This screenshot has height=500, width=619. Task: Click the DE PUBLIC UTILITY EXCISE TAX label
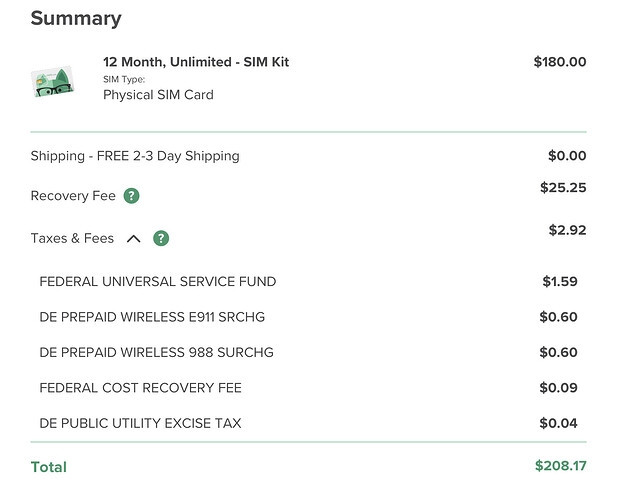140,423
